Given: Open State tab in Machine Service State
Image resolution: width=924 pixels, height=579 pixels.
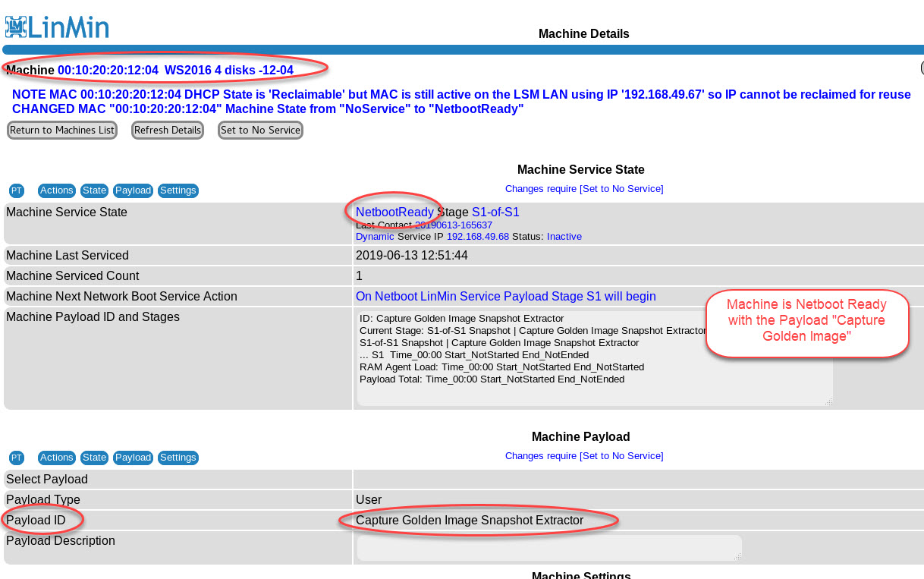Looking at the screenshot, I should (x=95, y=190).
